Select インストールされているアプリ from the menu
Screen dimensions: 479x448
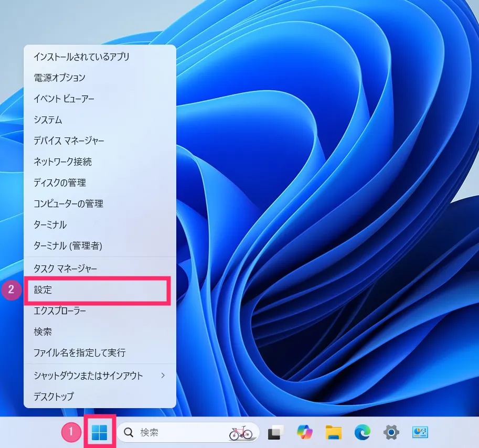click(100, 57)
